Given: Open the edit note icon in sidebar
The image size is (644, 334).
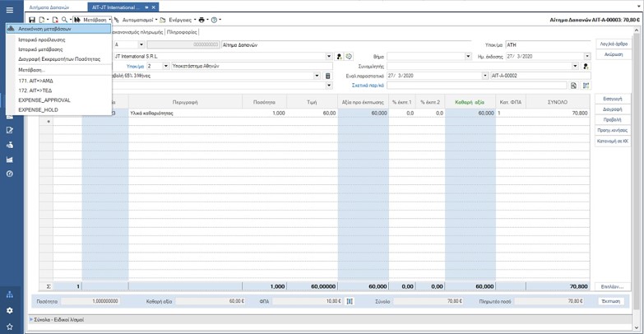Looking at the screenshot, I should tap(9, 130).
